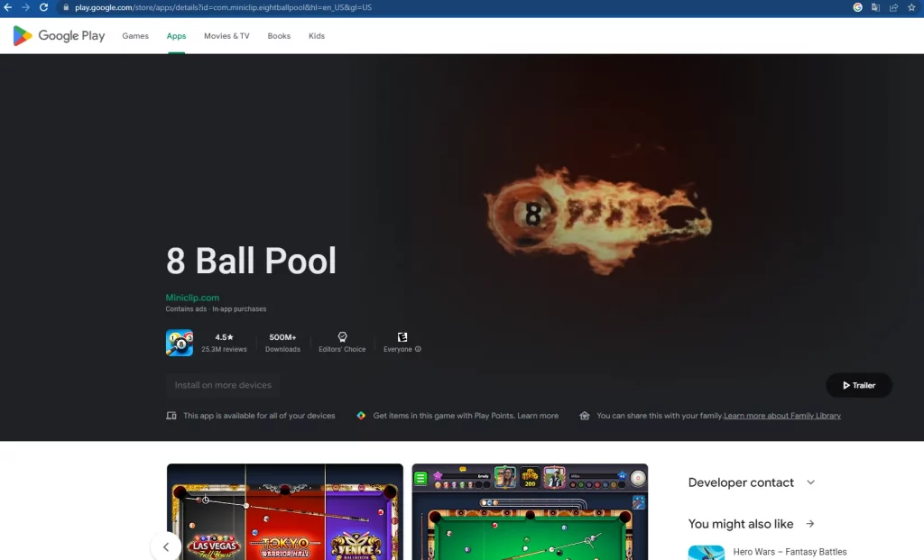
Task: Click the 8 Ball Pool app icon
Action: (180, 343)
